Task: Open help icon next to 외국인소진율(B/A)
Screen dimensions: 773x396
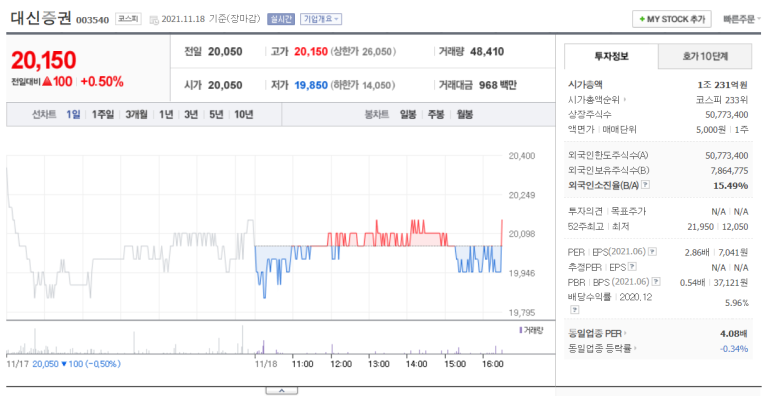Action: pos(645,185)
